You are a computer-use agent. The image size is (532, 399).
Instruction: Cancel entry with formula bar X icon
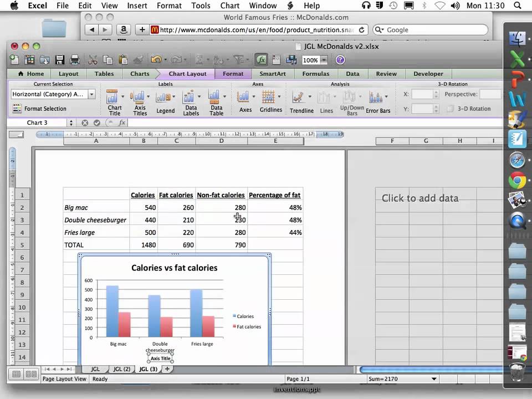click(x=85, y=123)
